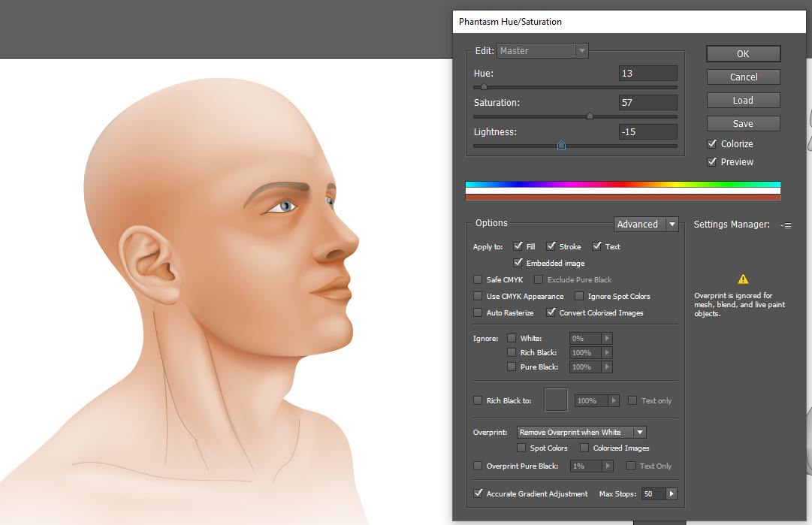Screen dimensions: 812x525
Task: Click the Cancel button
Action: pyautogui.click(x=743, y=77)
